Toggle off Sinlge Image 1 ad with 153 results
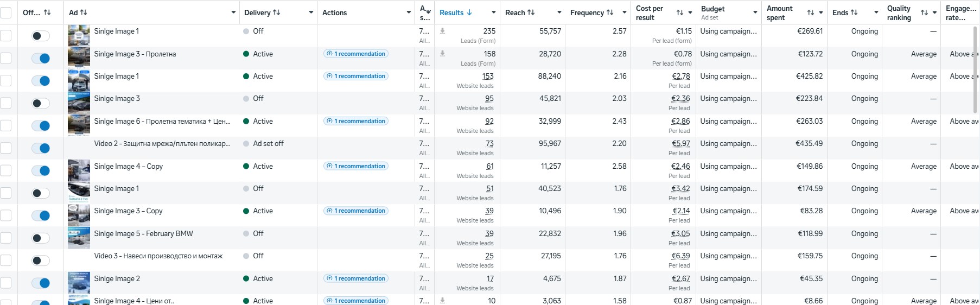This screenshot has height=305, width=980. coord(41,81)
